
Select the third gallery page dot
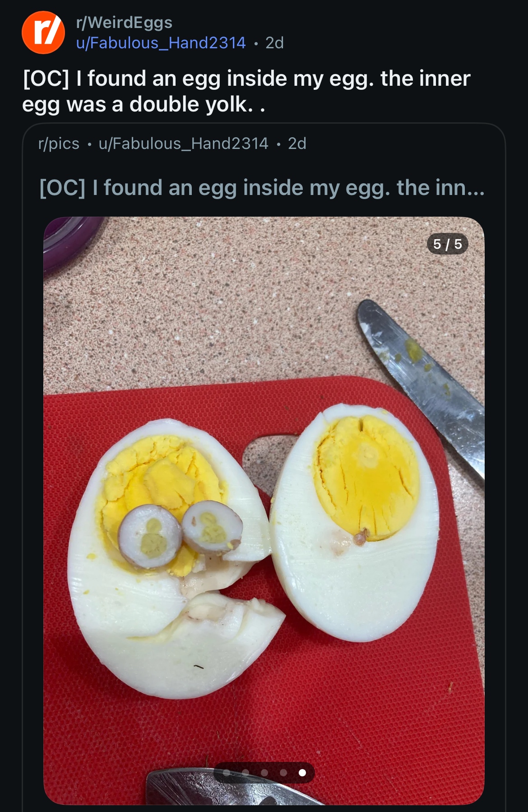[x=264, y=773]
